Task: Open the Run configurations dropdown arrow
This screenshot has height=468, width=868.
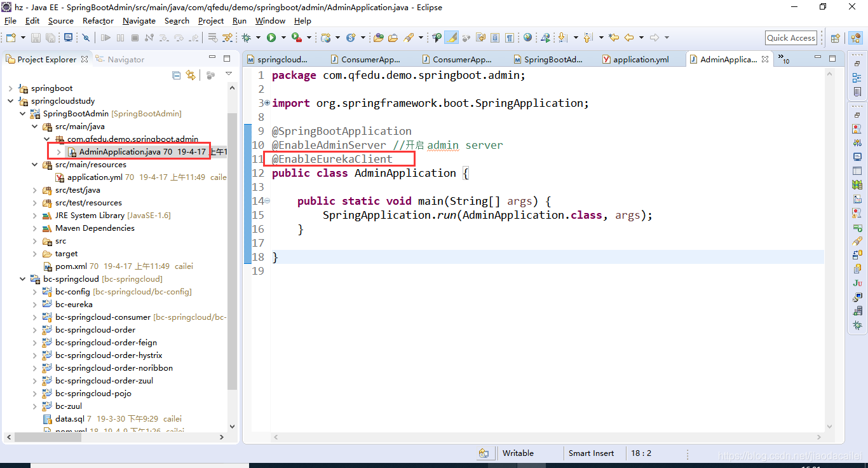Action: tap(283, 38)
